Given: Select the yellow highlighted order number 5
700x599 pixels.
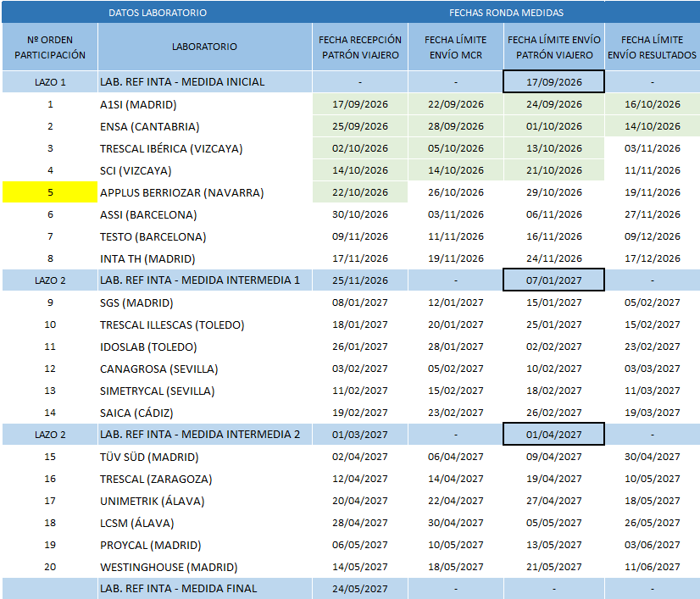Looking at the screenshot, I should [x=50, y=192].
